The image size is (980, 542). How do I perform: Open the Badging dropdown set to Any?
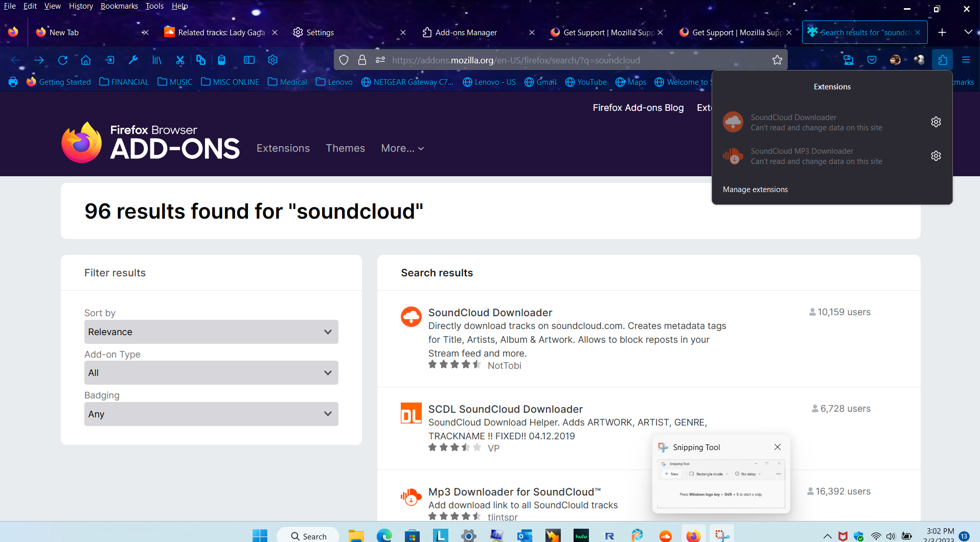[211, 414]
